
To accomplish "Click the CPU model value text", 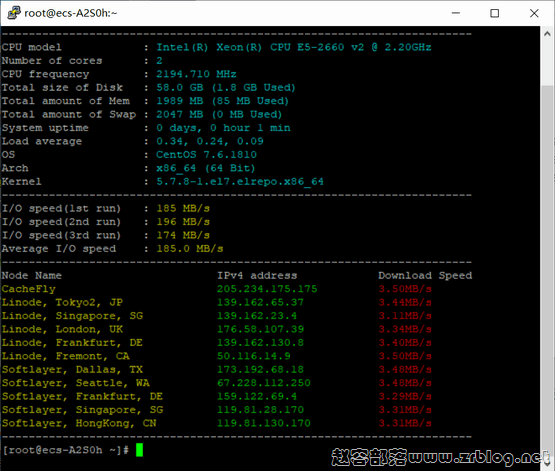I will (x=294, y=47).
